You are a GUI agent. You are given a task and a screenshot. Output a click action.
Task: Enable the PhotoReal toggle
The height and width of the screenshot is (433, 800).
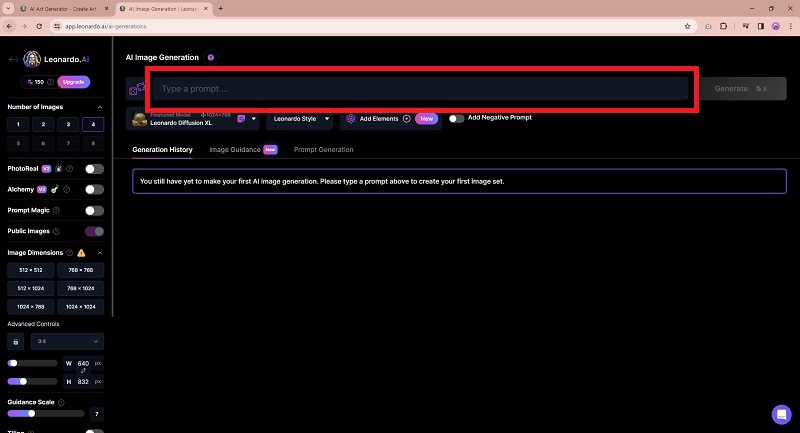point(94,169)
